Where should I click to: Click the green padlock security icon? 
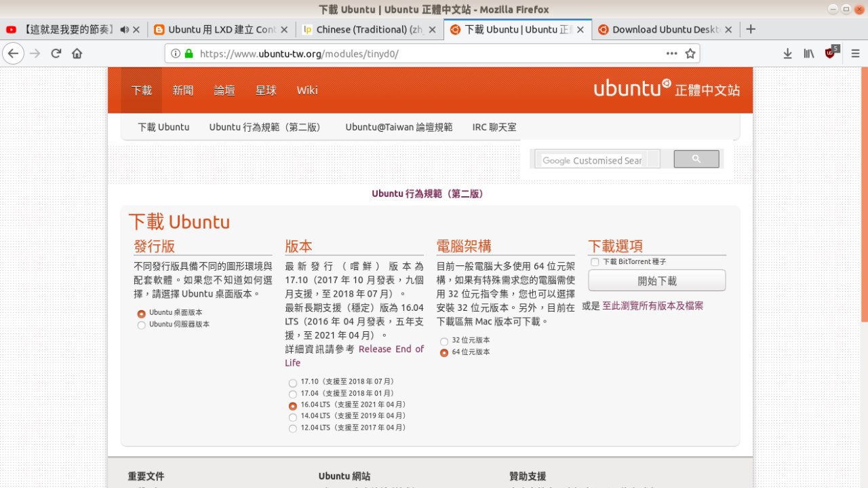pyautogui.click(x=189, y=54)
